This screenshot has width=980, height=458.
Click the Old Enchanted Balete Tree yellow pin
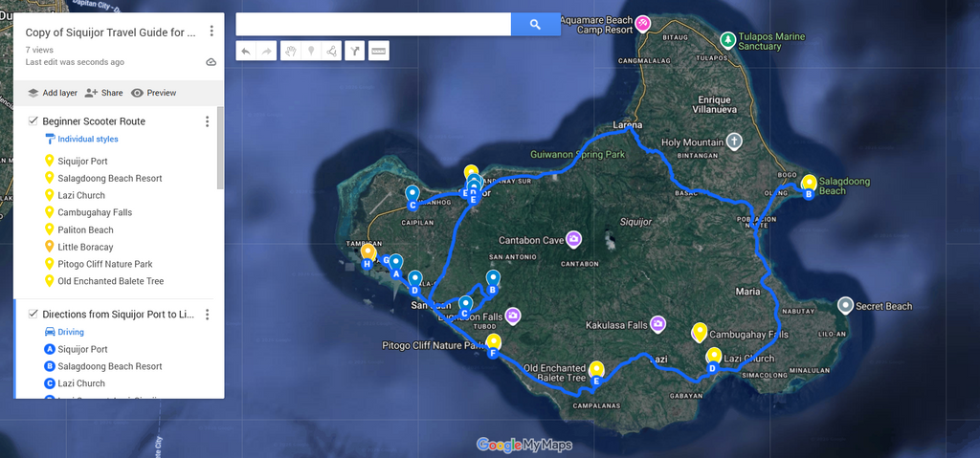click(597, 369)
